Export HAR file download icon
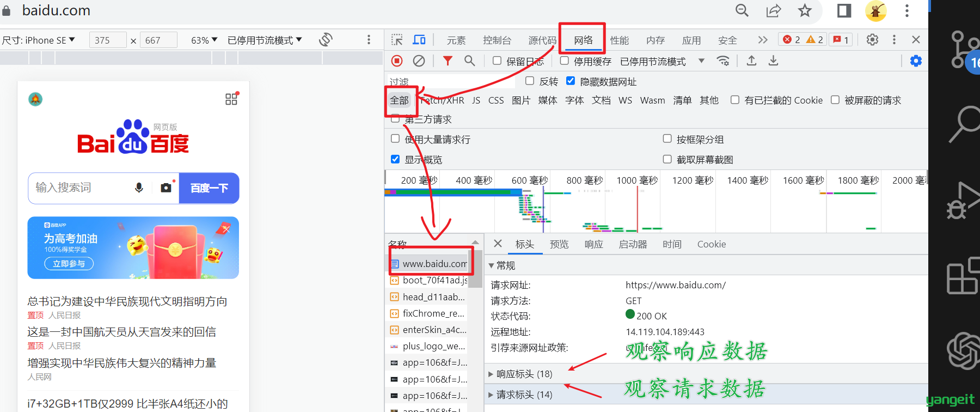Screen dimensions: 980x412 (x=773, y=60)
